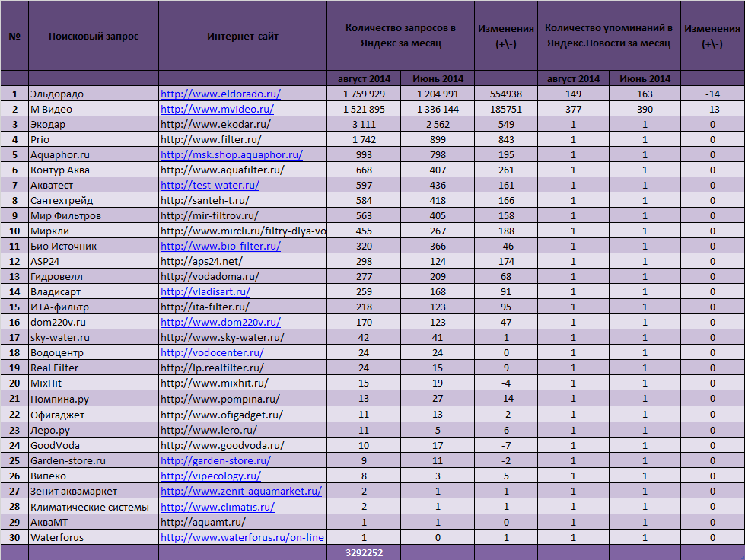Select the cell 'М Видео'
Viewport: 745px width, 560px height.
click(94, 109)
